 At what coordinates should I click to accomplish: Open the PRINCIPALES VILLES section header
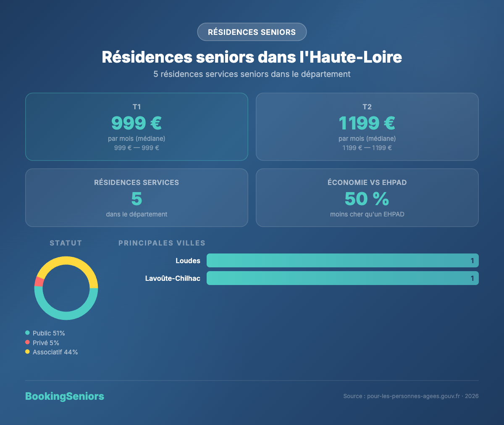pos(162,243)
